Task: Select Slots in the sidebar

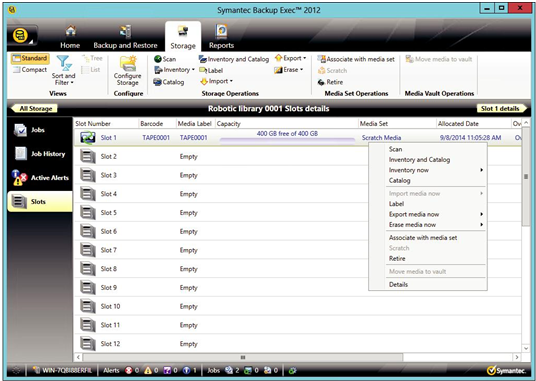Action: click(x=40, y=202)
